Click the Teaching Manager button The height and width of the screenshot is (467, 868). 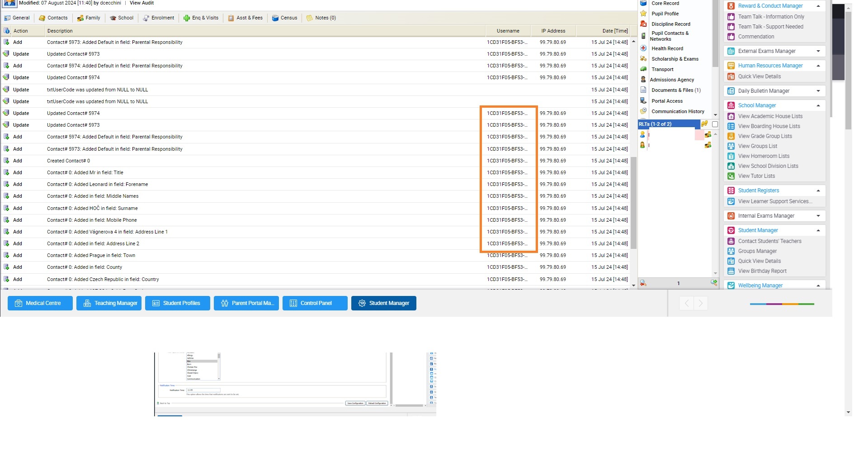[x=109, y=303]
